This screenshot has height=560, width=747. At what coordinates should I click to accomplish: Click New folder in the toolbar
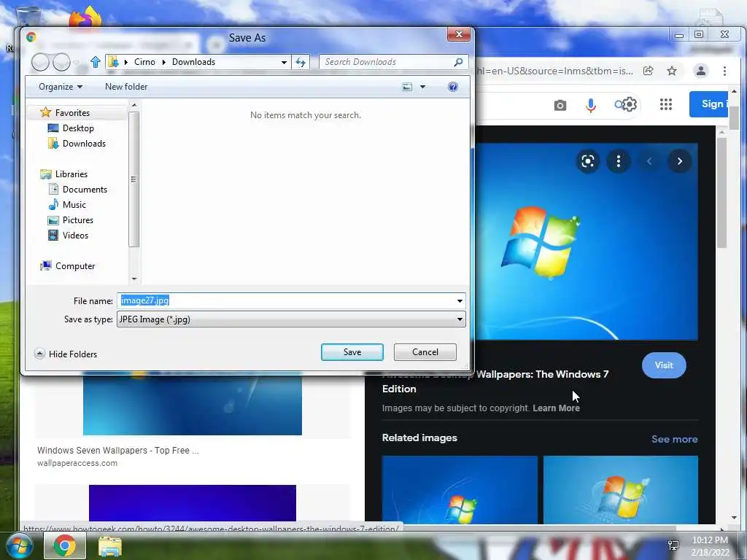pyautogui.click(x=126, y=87)
